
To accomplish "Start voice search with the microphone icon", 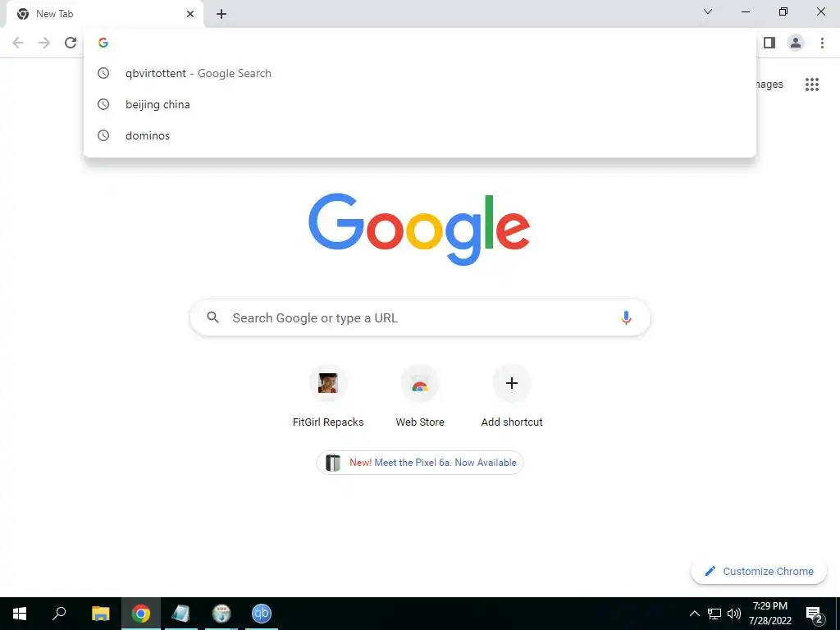I will pos(626,317).
